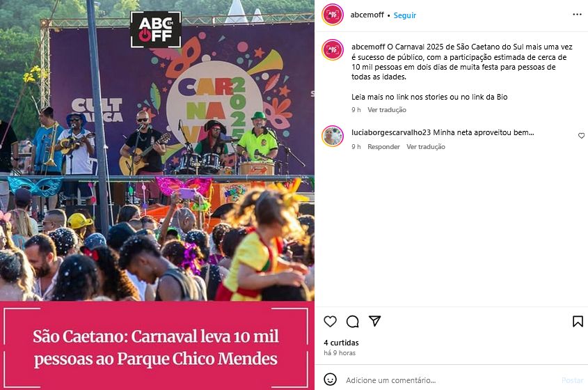Click the Adicione um comentário input field

tap(450, 380)
